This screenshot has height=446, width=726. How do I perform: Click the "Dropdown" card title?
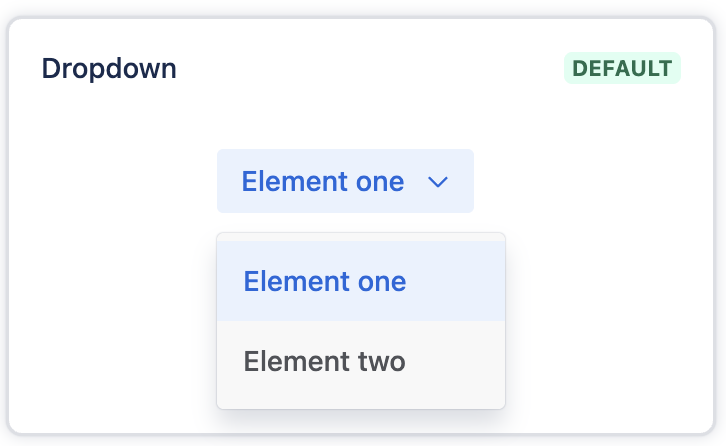tap(109, 69)
